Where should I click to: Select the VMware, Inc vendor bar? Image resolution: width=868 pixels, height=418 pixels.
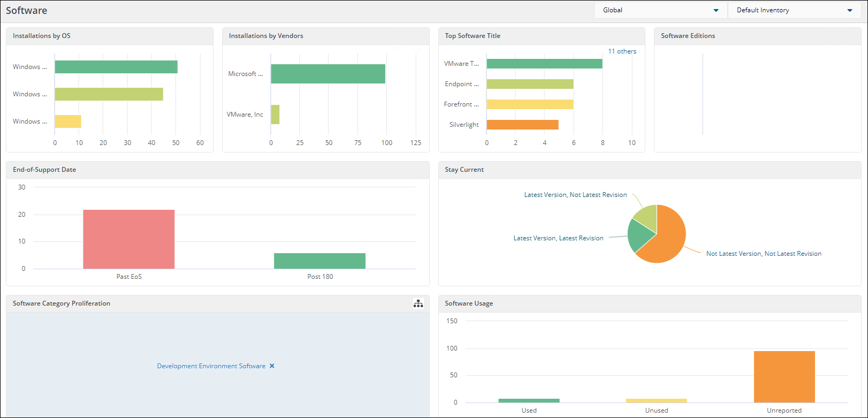[275, 115]
